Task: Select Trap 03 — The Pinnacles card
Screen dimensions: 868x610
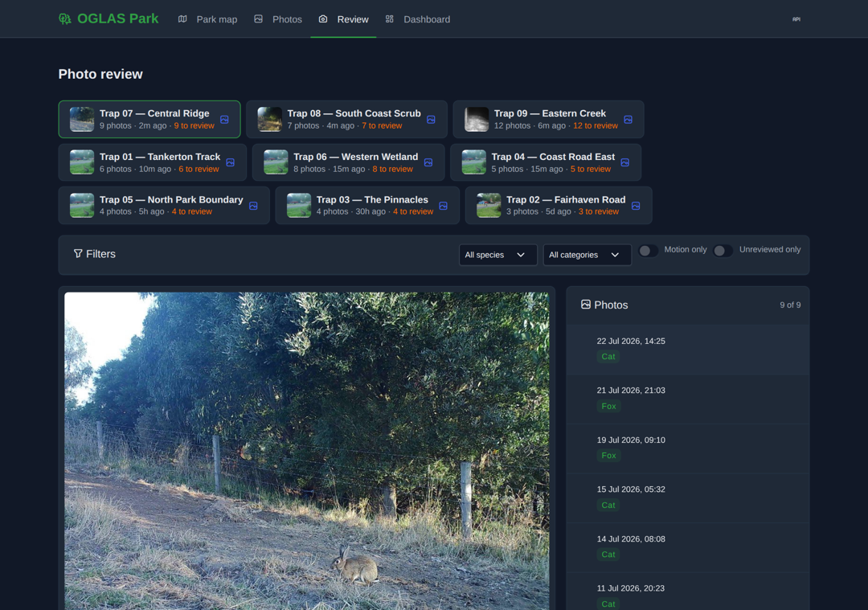Action: click(367, 206)
